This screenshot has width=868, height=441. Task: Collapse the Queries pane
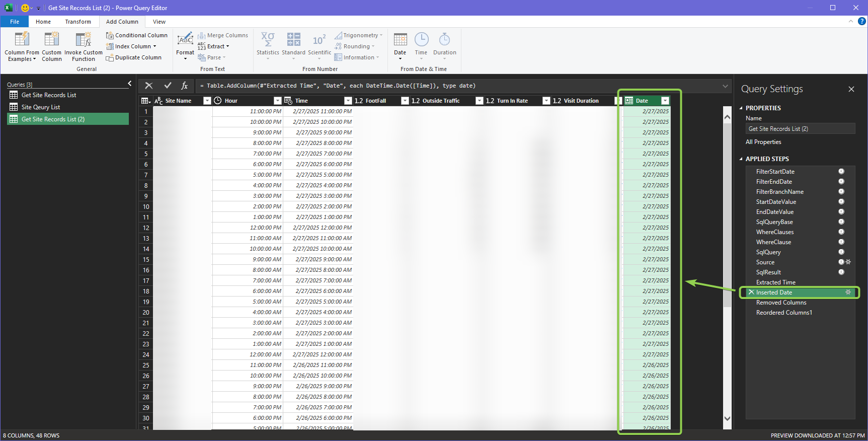point(129,84)
